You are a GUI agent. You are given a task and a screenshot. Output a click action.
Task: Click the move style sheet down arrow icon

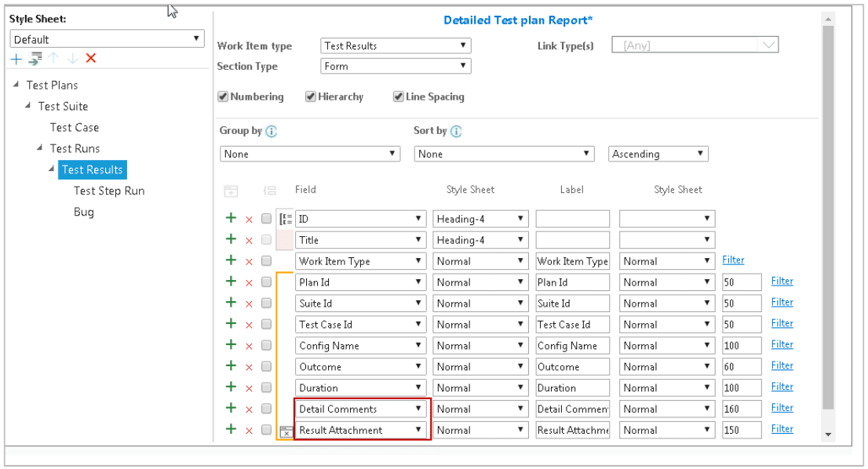[71, 58]
